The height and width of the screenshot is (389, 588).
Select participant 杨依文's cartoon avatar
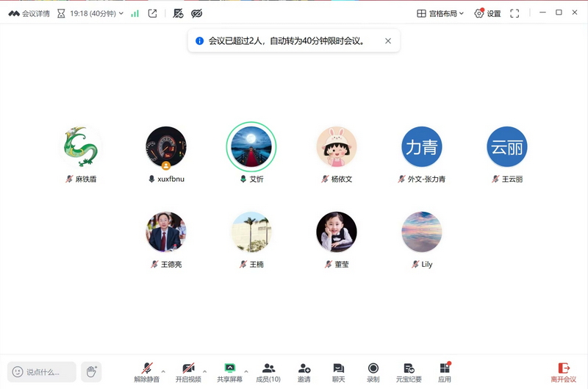[x=337, y=146]
